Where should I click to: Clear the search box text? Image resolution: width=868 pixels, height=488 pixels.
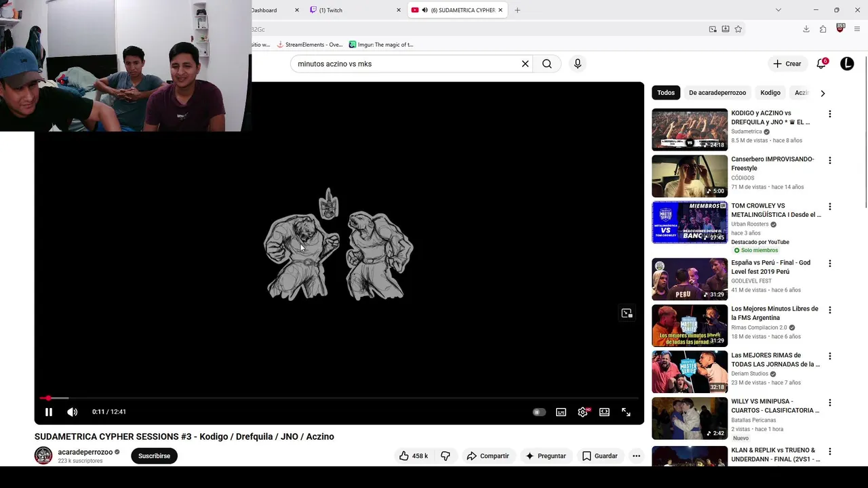(525, 64)
